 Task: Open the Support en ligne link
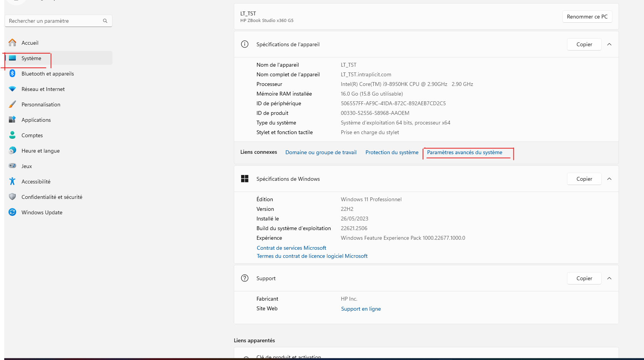pos(361,308)
